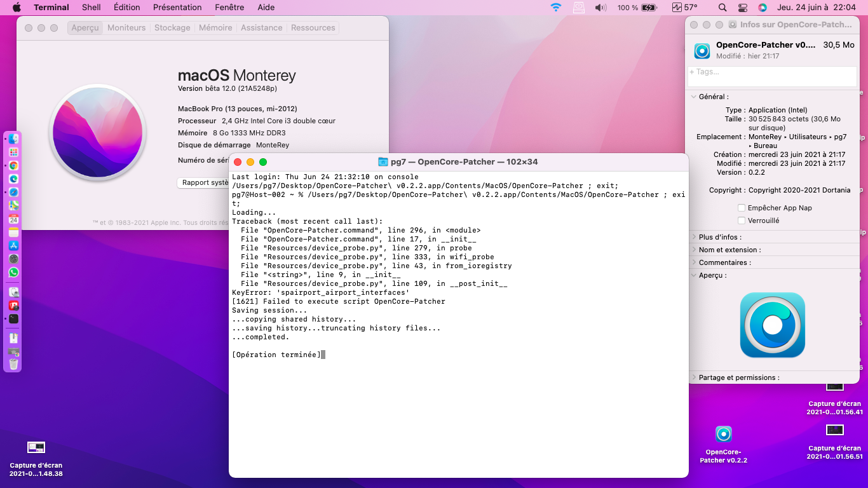Open Launchpad in the Dock
868x488 pixels.
tap(13, 152)
